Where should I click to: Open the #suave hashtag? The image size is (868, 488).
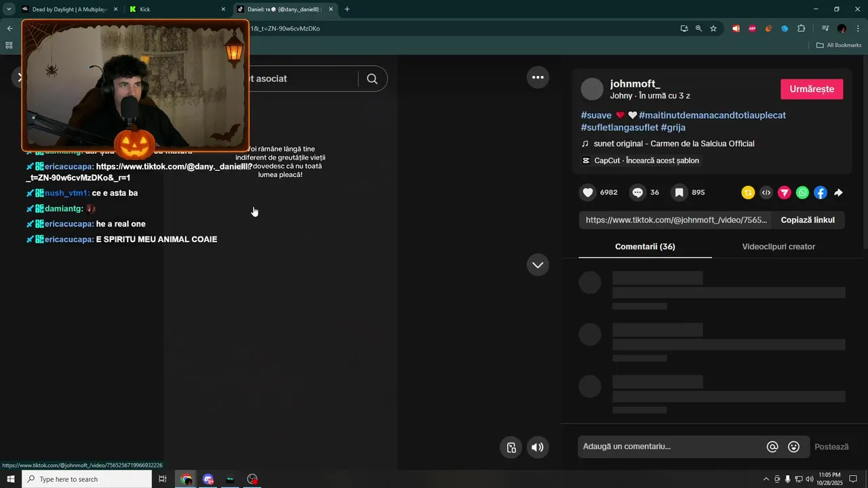[x=596, y=115]
